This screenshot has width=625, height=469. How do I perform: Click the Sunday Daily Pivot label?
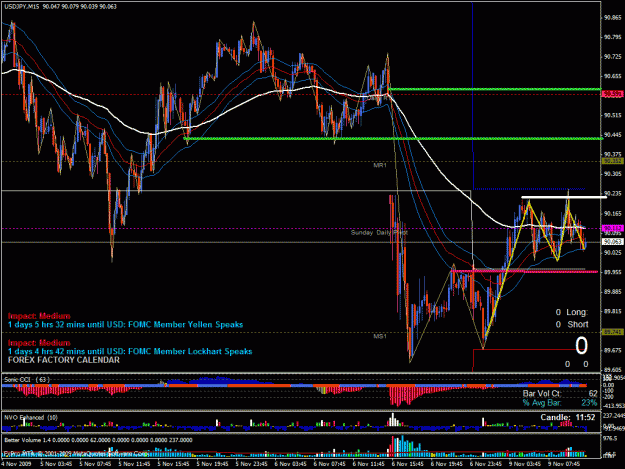click(x=379, y=232)
